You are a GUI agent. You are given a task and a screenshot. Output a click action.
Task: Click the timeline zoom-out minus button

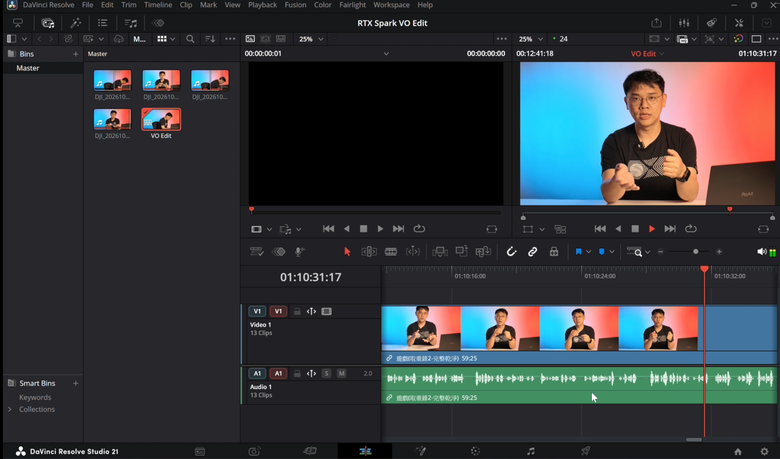pyautogui.click(x=661, y=252)
